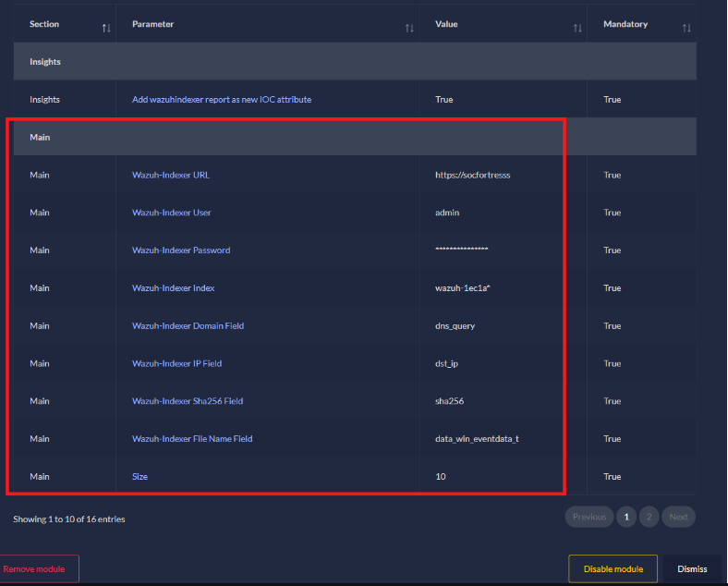728x586 pixels.
Task: Click the True value of IOC attribute row
Action: 443,100
